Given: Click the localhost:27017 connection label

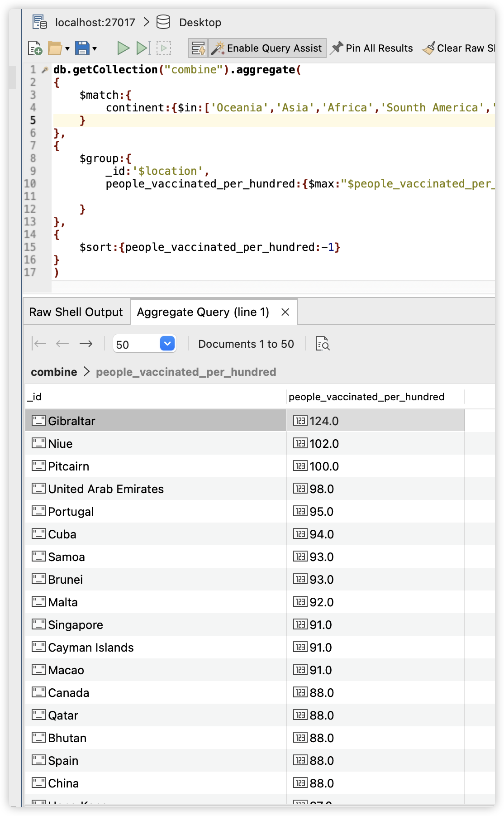Looking at the screenshot, I should (x=95, y=22).
